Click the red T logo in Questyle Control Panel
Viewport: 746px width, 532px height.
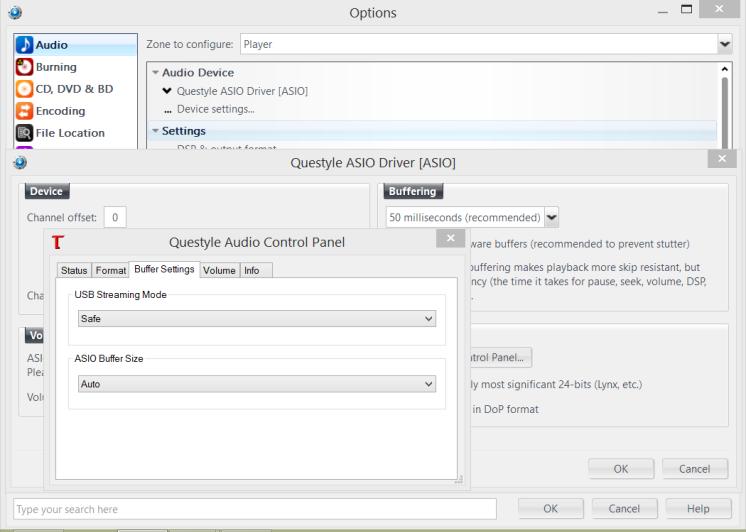[58, 242]
